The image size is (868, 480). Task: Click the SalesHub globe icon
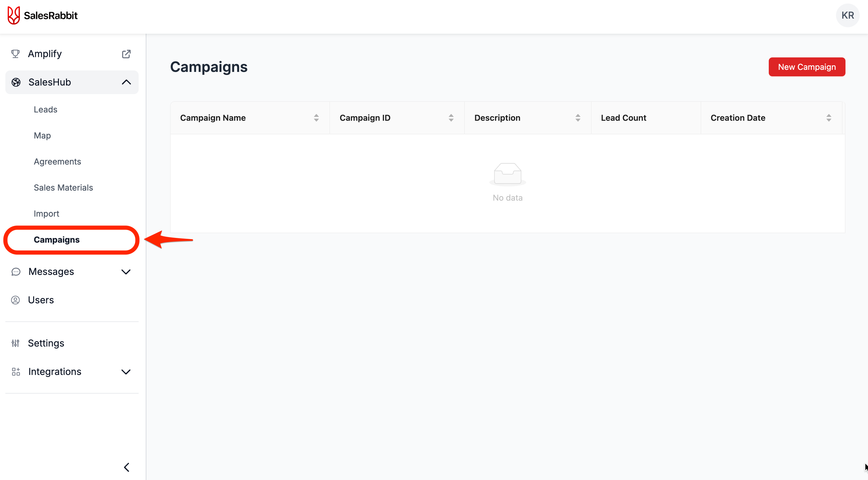click(16, 82)
